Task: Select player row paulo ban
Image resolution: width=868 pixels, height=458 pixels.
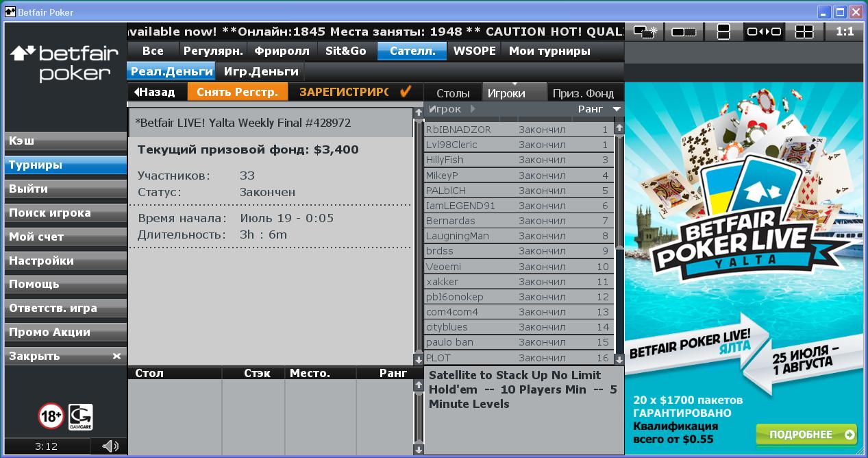Action: 519,342
